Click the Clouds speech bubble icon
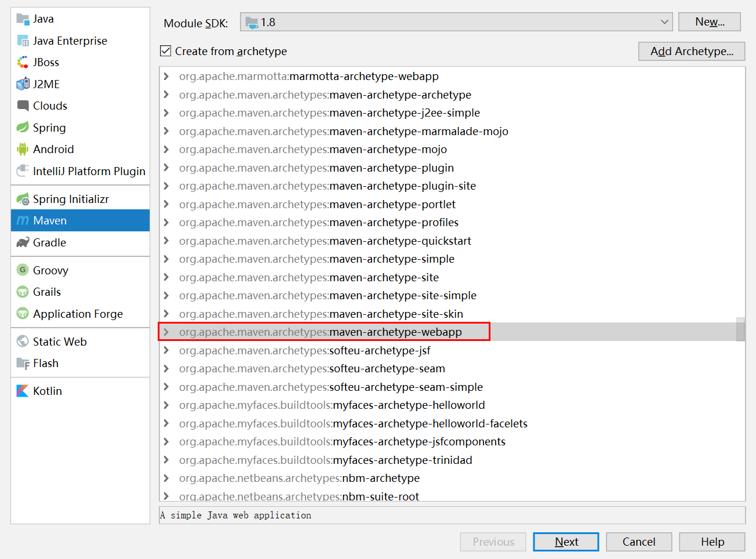 coord(23,106)
